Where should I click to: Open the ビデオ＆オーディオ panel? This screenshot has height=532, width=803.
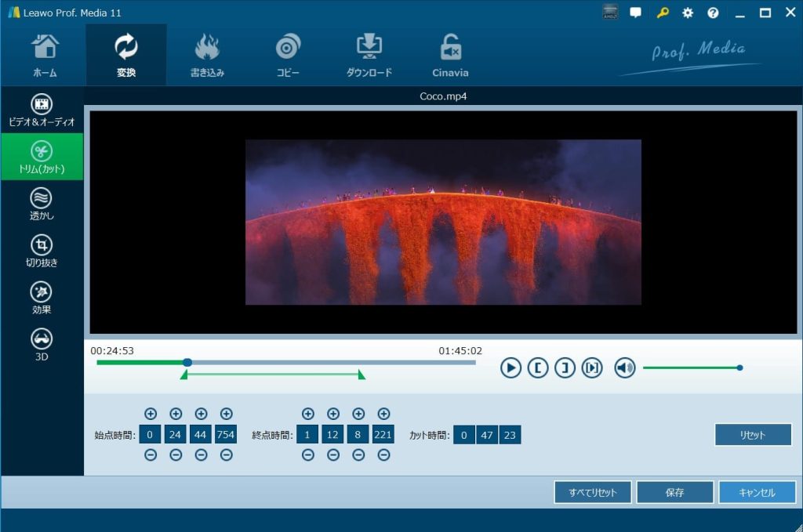[42, 110]
